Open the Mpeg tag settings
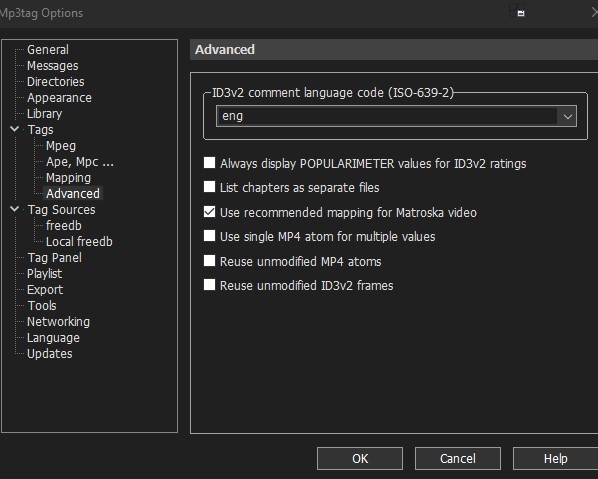The height and width of the screenshot is (479, 598). coord(61,146)
